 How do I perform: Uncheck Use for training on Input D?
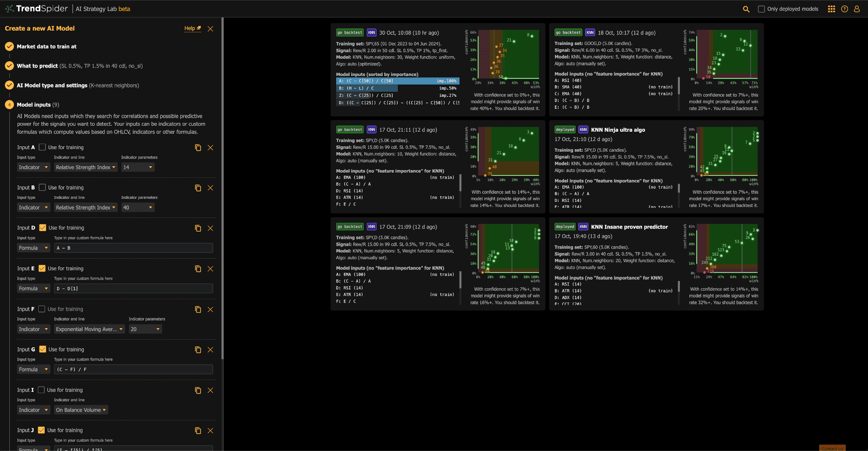pyautogui.click(x=43, y=228)
